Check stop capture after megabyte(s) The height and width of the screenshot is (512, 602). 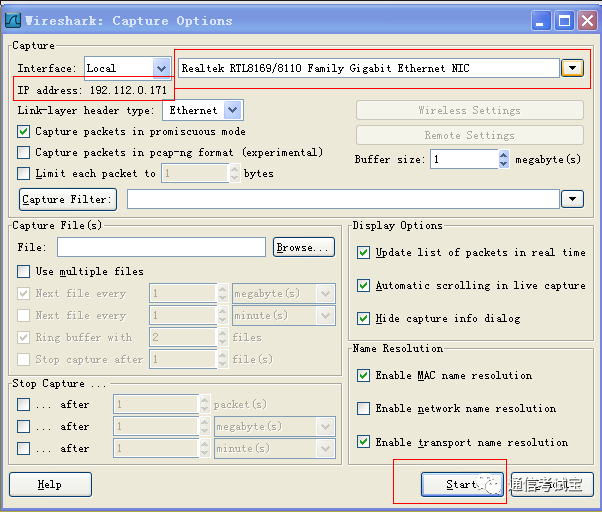pyautogui.click(x=23, y=426)
